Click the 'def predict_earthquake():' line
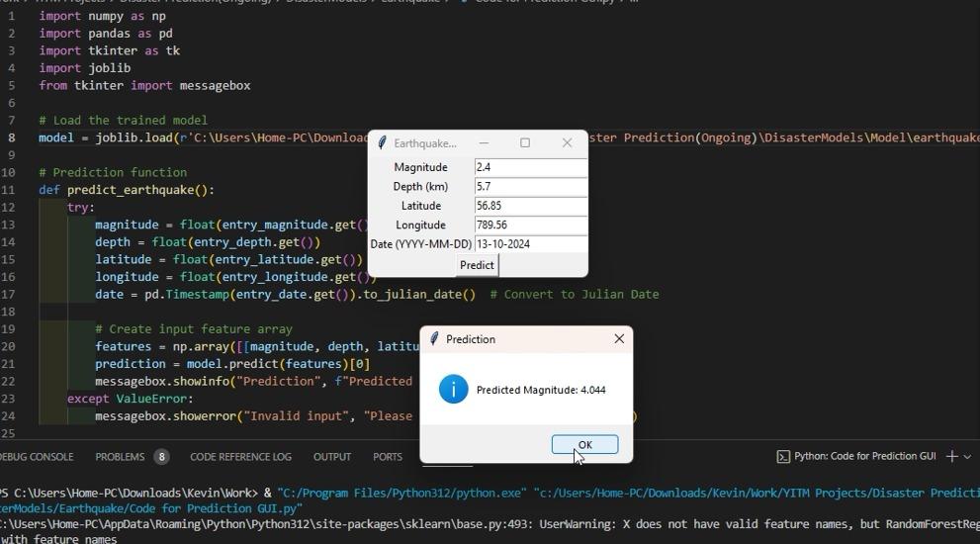Image resolution: width=980 pixels, height=544 pixels. coord(127,190)
